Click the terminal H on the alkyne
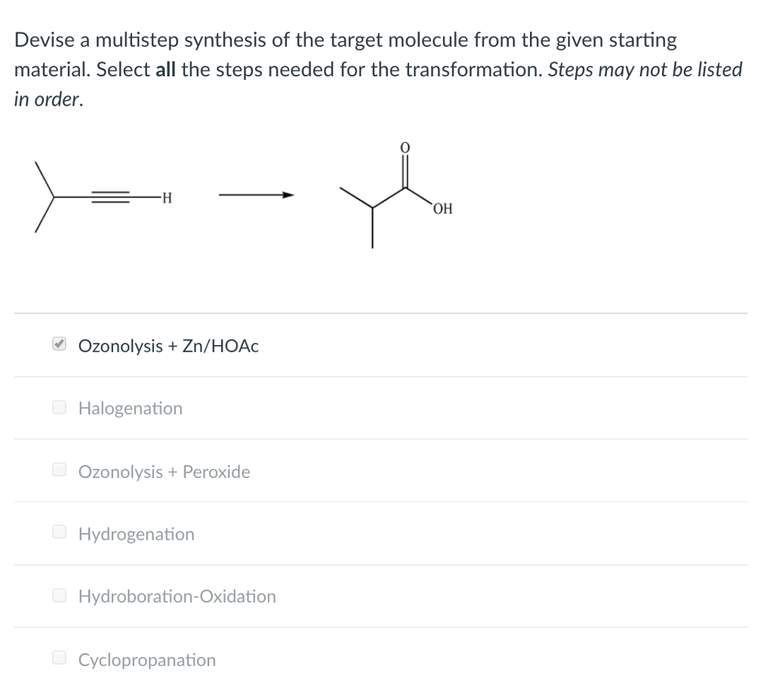Image resolution: width=773 pixels, height=700 pixels. [166, 198]
